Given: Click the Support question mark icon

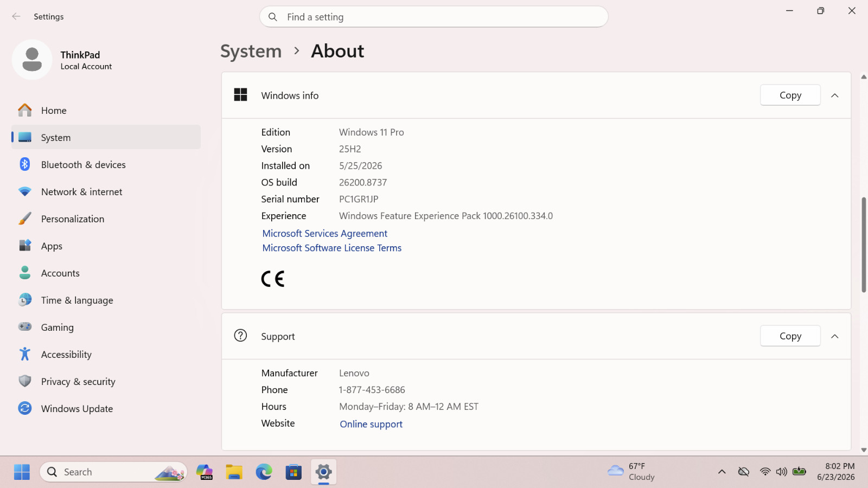Looking at the screenshot, I should tap(240, 336).
